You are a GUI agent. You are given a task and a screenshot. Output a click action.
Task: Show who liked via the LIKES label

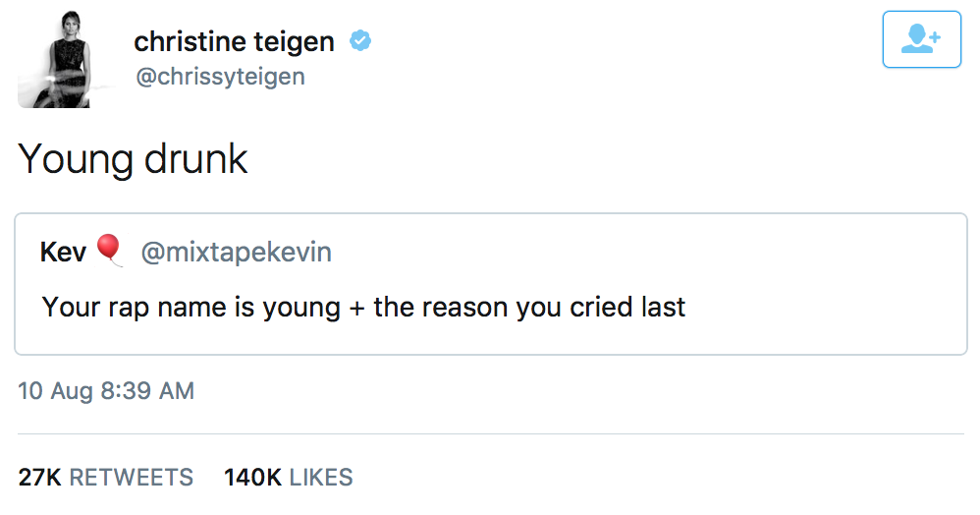[x=321, y=478]
